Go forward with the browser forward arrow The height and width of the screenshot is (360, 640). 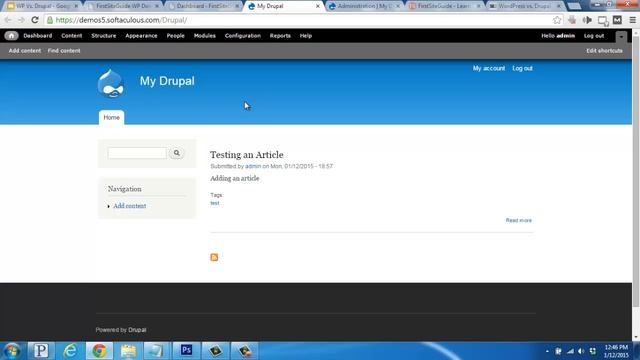tap(21, 20)
